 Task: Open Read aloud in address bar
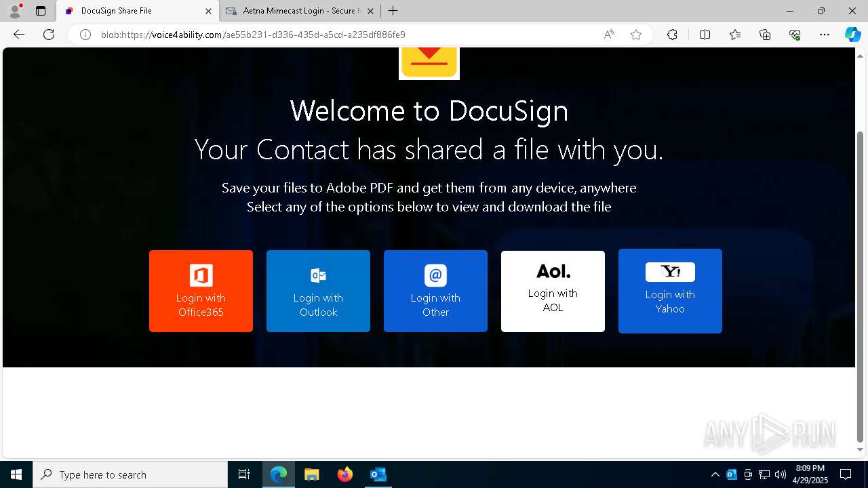tap(609, 35)
